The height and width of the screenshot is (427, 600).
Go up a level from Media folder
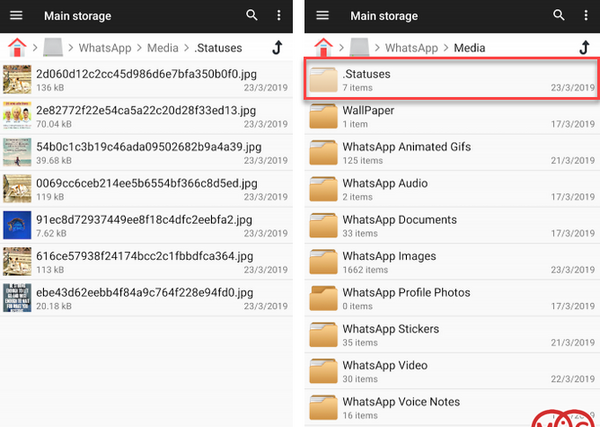click(584, 47)
